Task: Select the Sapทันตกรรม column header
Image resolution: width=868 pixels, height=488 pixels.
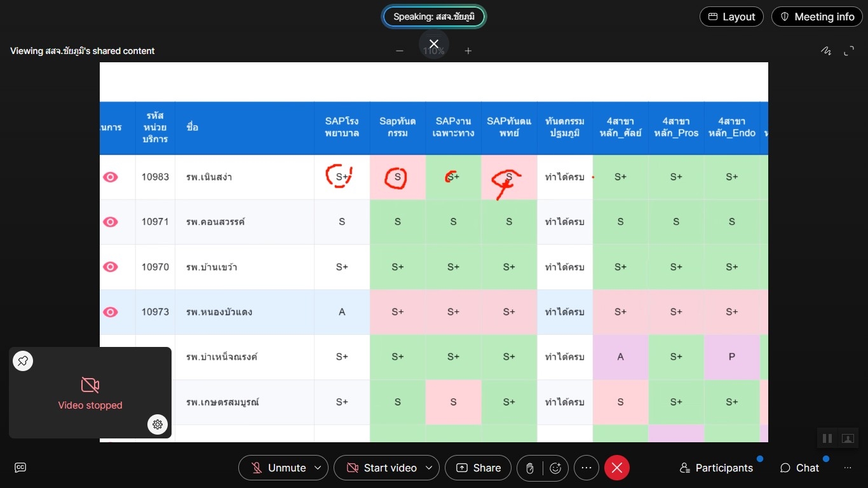Action: pyautogui.click(x=398, y=127)
